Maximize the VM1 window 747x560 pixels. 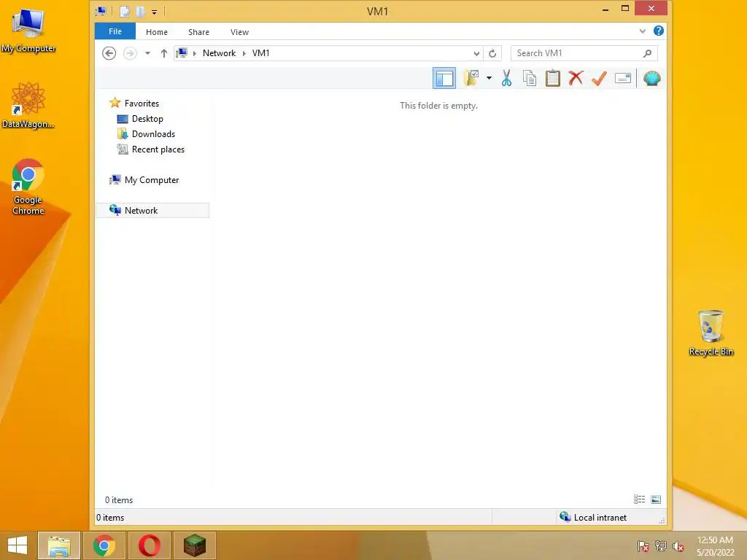coord(625,9)
